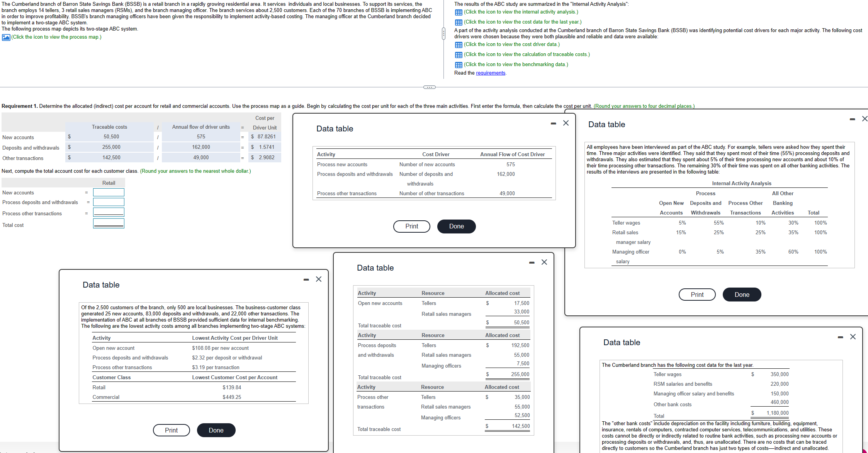The width and height of the screenshot is (868, 453).
Task: Open the calculation of traceable costs icon
Action: click(x=459, y=55)
